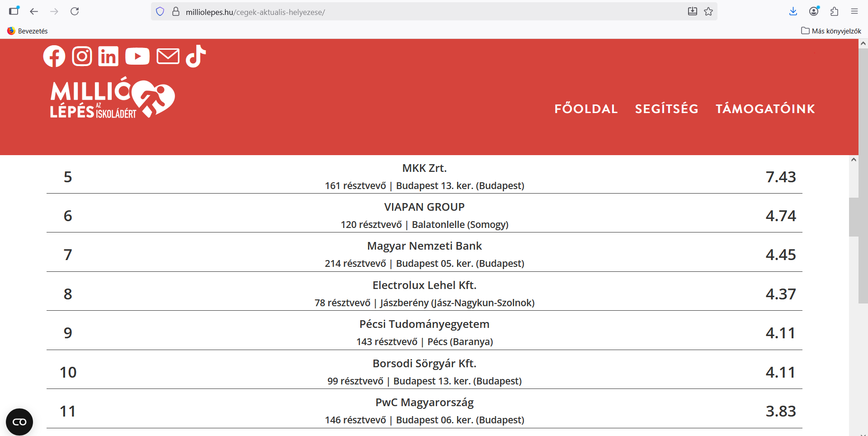Open the Instagram profile icon
Viewport: 868px width, 436px height.
pyautogui.click(x=82, y=57)
